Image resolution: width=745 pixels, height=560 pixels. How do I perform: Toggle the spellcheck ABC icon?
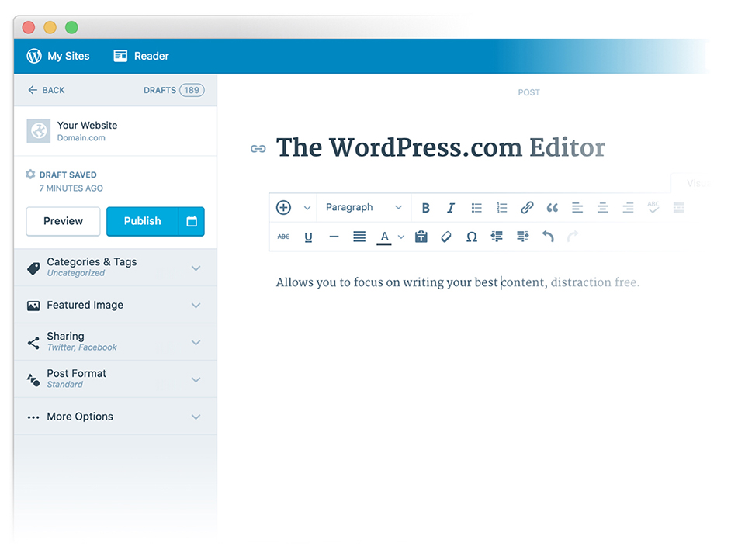pyautogui.click(x=653, y=206)
